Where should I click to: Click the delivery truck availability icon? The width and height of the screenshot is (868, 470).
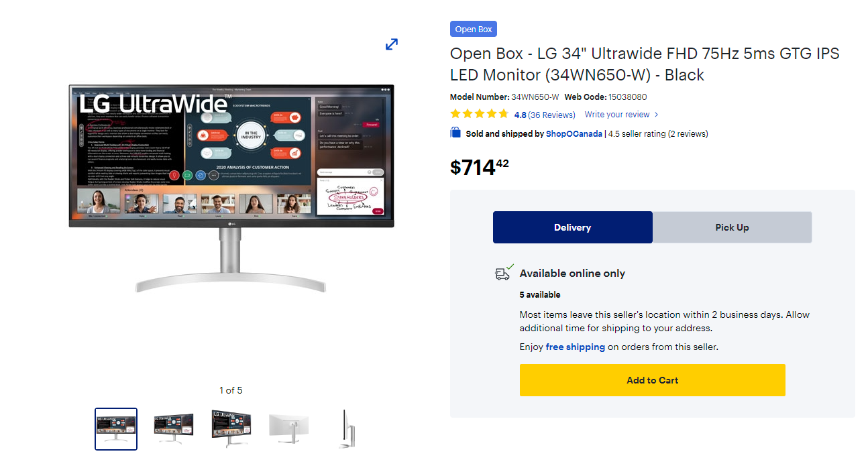click(x=504, y=272)
